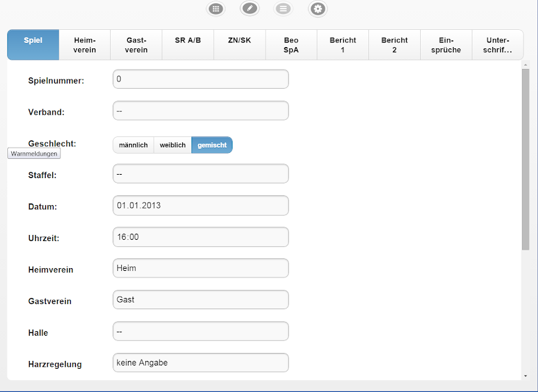
Task: Open the three-line list menu icon
Action: 284,9
